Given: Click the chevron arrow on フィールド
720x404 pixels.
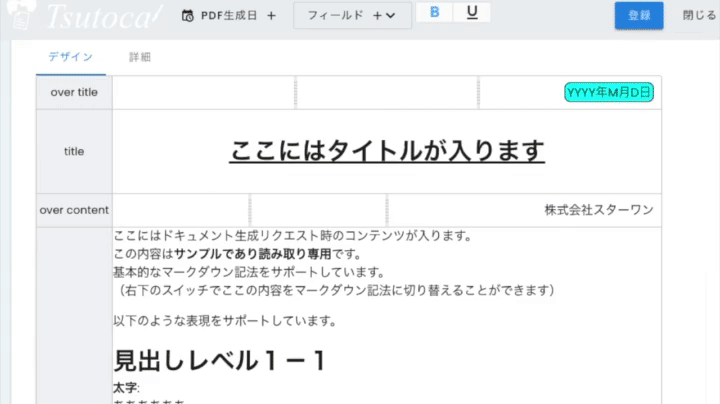Looking at the screenshot, I should coord(391,16).
